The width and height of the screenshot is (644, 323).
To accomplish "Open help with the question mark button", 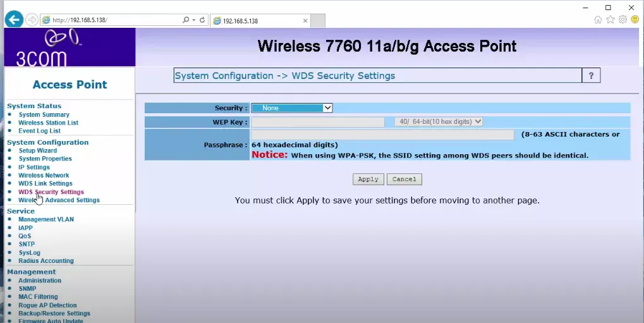I will pos(591,76).
